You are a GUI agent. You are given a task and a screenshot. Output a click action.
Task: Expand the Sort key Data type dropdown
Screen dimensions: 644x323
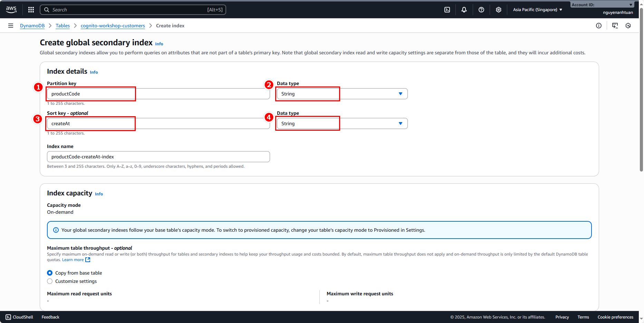pos(342,123)
